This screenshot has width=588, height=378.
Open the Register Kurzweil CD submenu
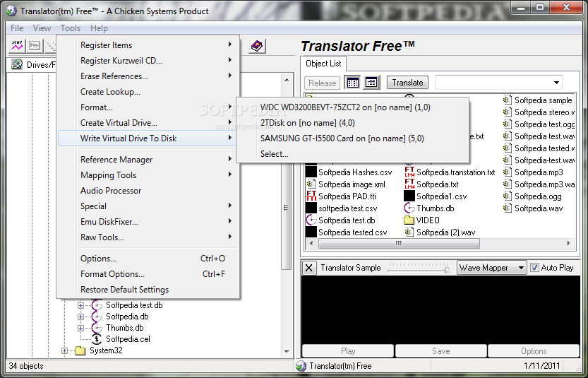[x=148, y=61]
